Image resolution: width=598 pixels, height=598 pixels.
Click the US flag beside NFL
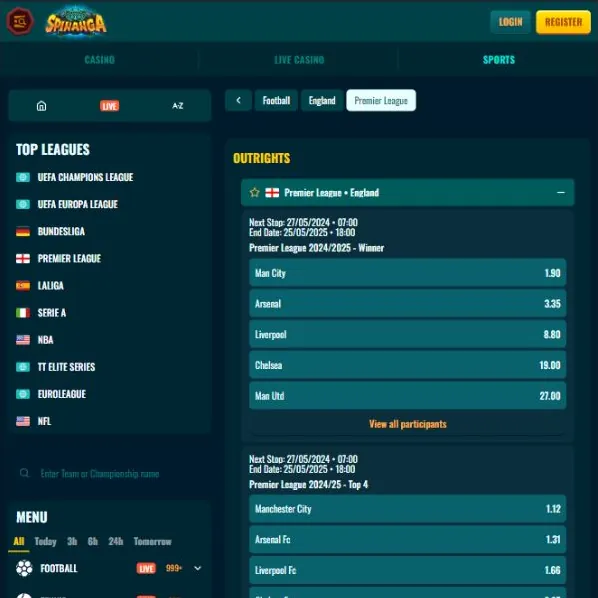(x=23, y=421)
